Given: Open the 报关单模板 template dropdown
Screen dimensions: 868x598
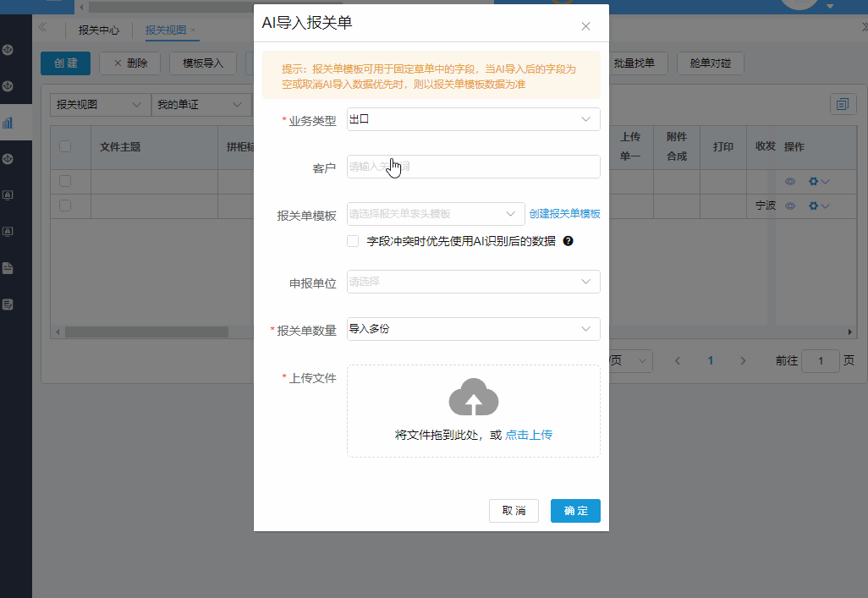Looking at the screenshot, I should pos(436,214).
